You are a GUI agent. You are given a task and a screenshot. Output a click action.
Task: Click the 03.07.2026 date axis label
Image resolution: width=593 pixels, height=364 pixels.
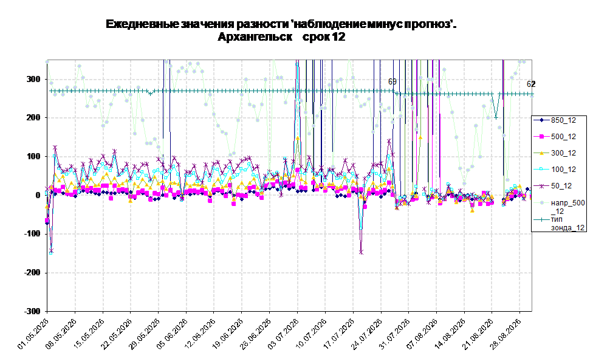pos(284,334)
